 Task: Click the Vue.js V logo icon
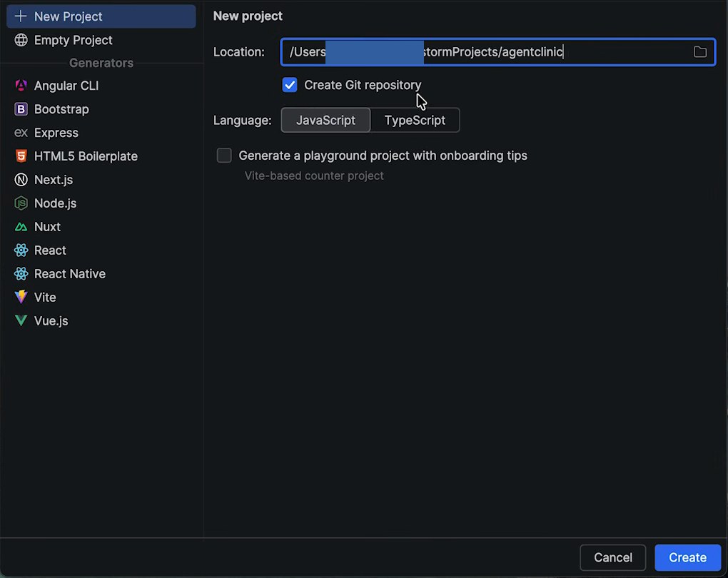[x=21, y=321]
